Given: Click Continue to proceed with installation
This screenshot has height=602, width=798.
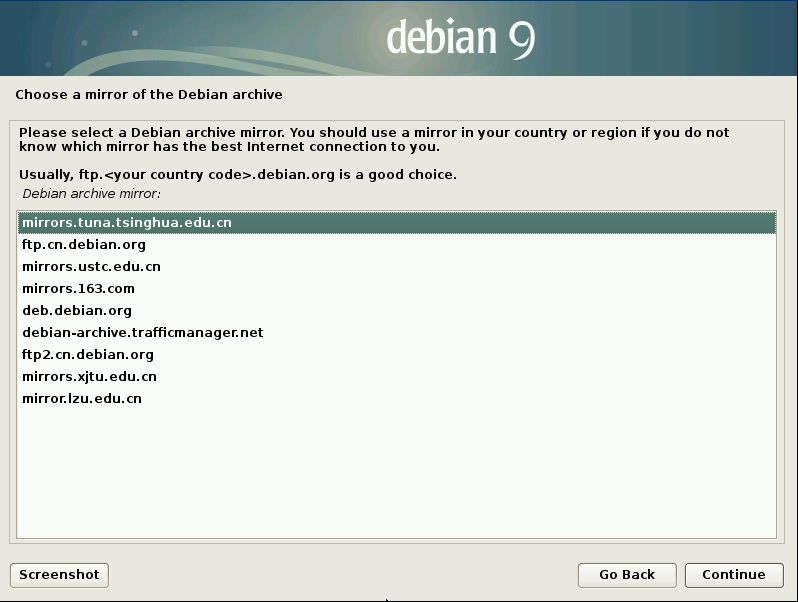Looking at the screenshot, I should point(733,574).
